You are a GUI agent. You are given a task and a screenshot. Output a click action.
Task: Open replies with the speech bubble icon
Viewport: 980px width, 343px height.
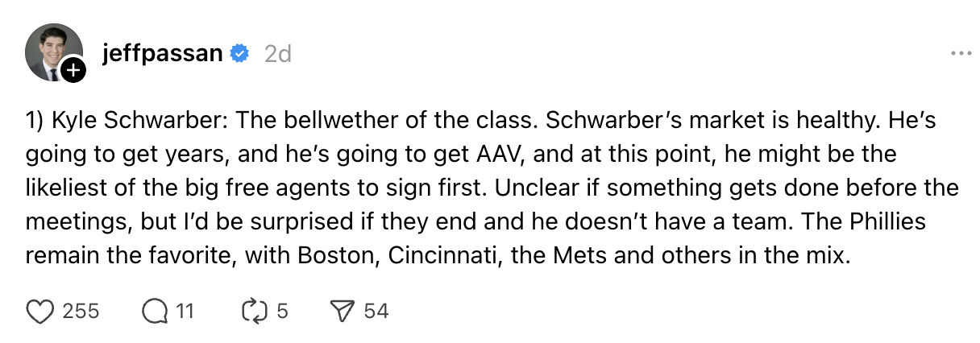coord(153,311)
